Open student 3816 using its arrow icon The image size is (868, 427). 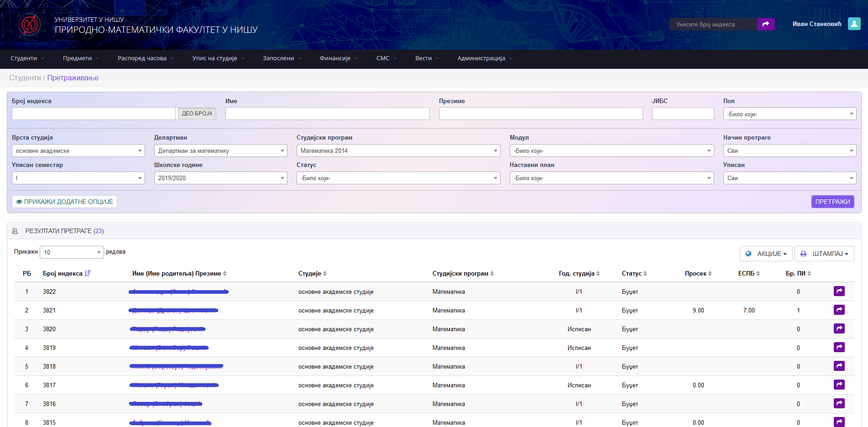[839, 403]
